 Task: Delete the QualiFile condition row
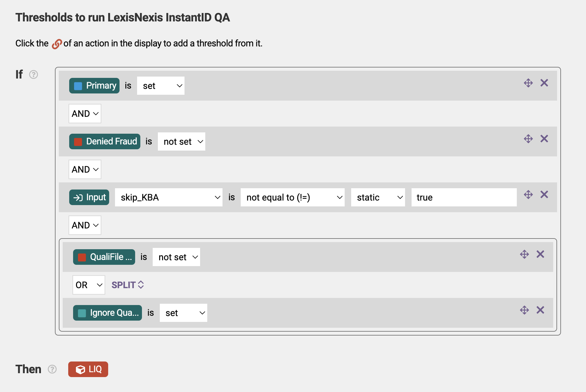(540, 254)
